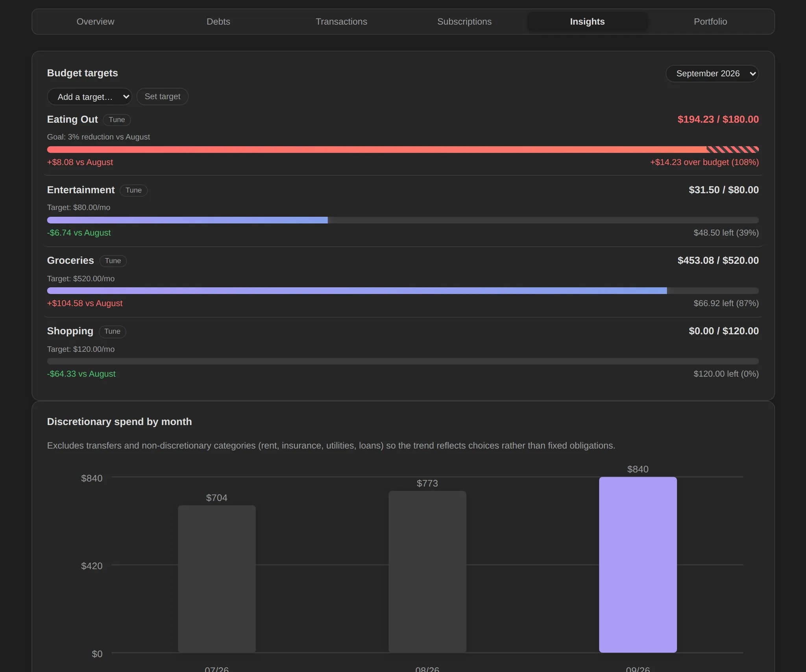Click the Eating Out red progress bar
The width and height of the screenshot is (806, 672).
coord(403,150)
